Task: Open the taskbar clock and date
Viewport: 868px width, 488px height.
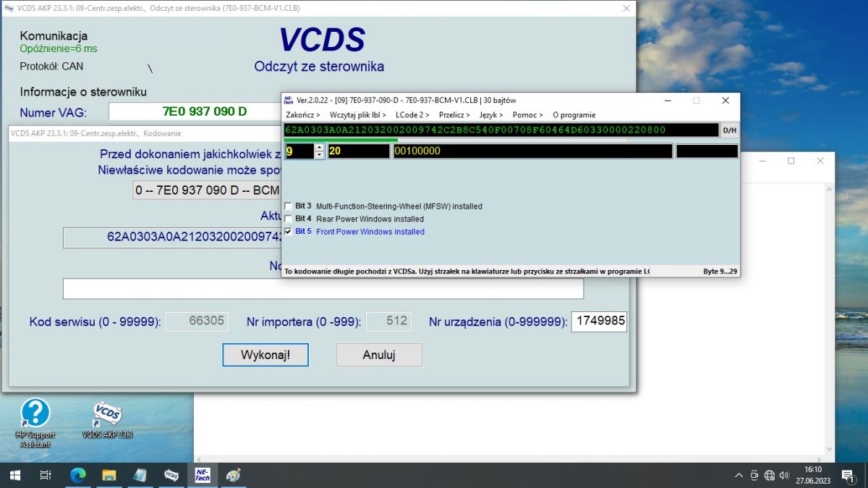Action: click(813, 475)
